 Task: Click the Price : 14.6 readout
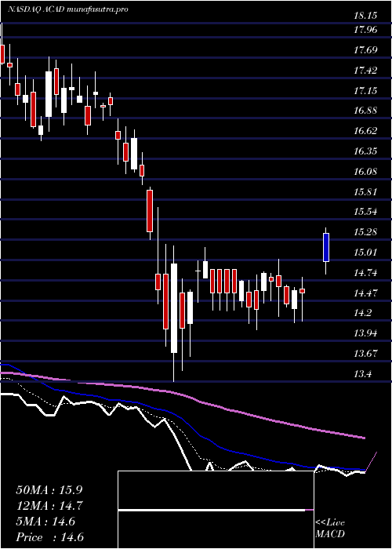(49, 537)
